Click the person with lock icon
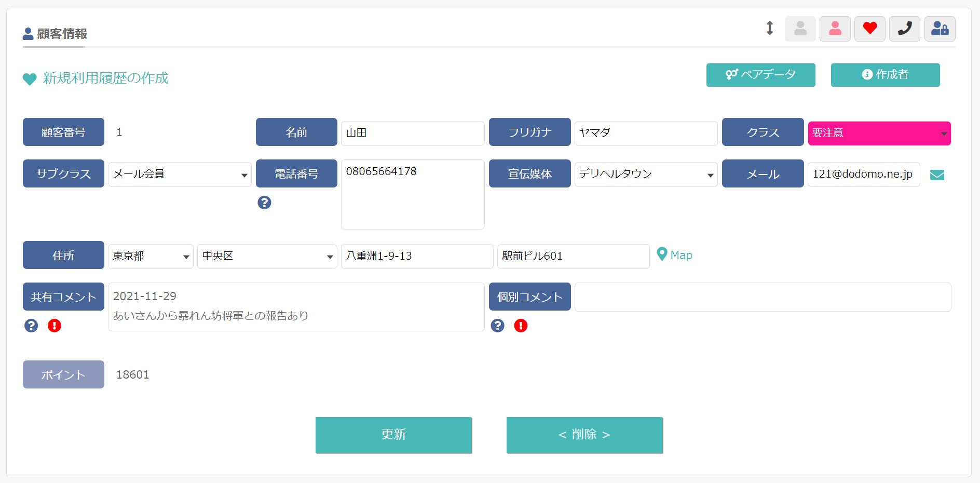 coord(940,29)
